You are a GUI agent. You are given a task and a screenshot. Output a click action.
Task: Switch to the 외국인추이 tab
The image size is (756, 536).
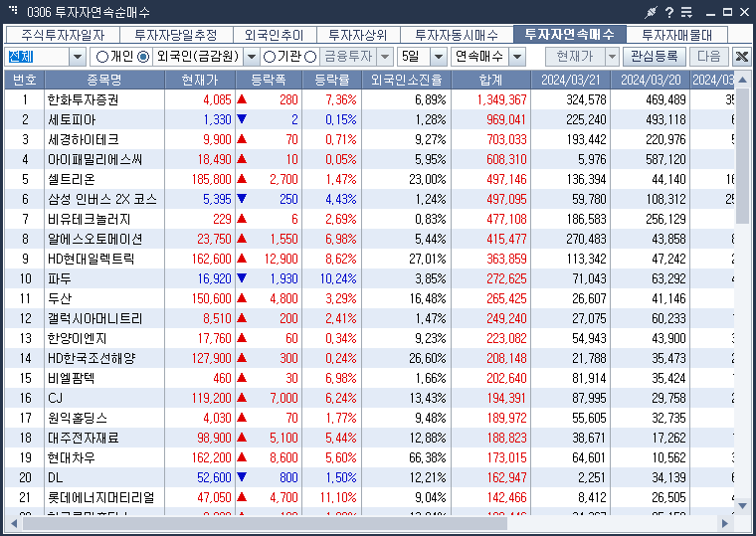[x=275, y=35]
